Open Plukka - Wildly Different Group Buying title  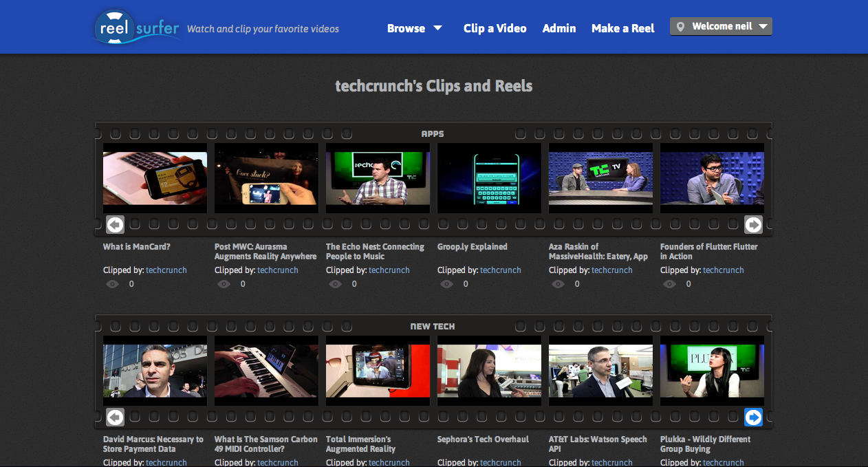click(705, 444)
